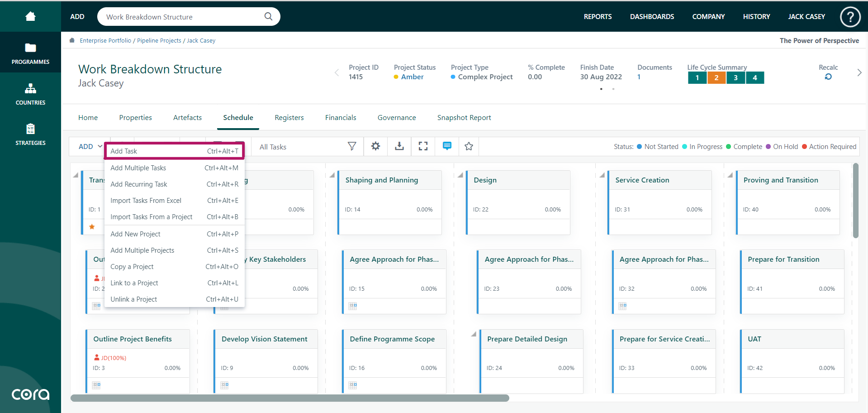This screenshot has height=413, width=868.
Task: Open Pipeline Projects breadcrumb link
Action: coord(159,40)
